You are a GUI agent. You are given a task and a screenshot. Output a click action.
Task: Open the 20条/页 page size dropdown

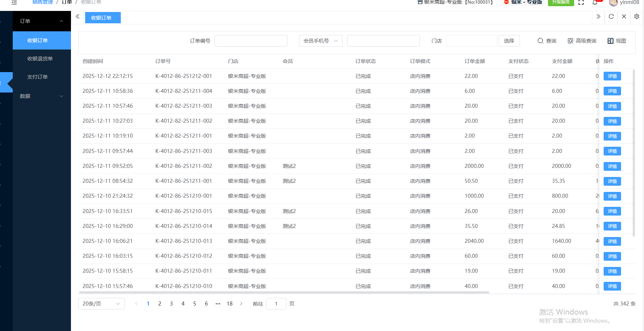click(101, 304)
